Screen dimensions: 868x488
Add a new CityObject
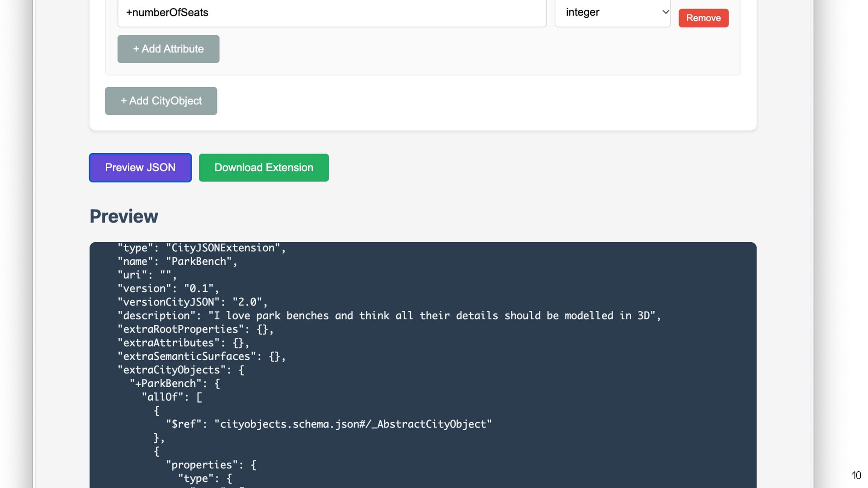point(161,101)
